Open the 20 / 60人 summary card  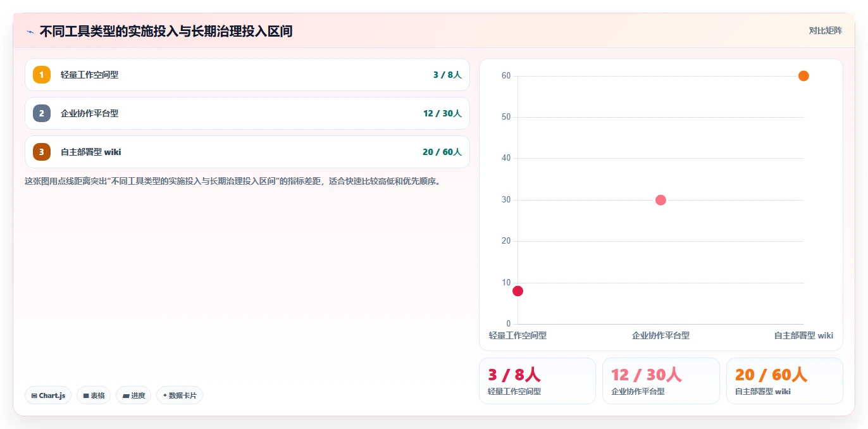click(784, 381)
